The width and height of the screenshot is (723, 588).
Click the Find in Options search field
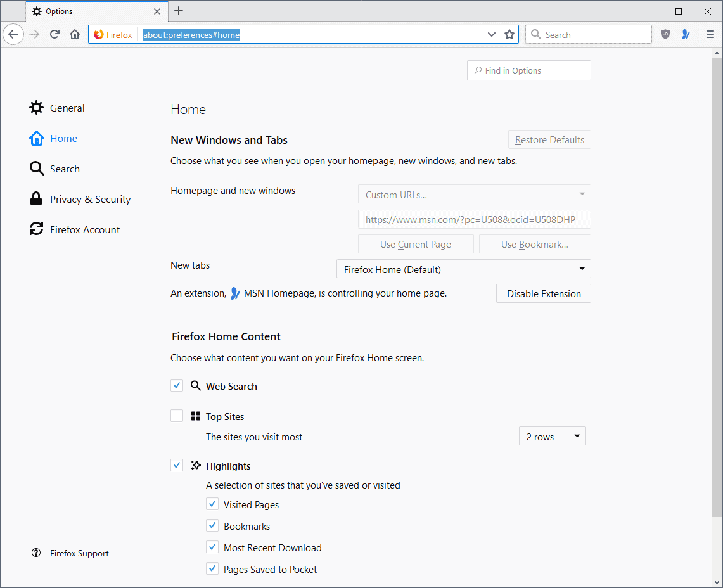click(528, 70)
